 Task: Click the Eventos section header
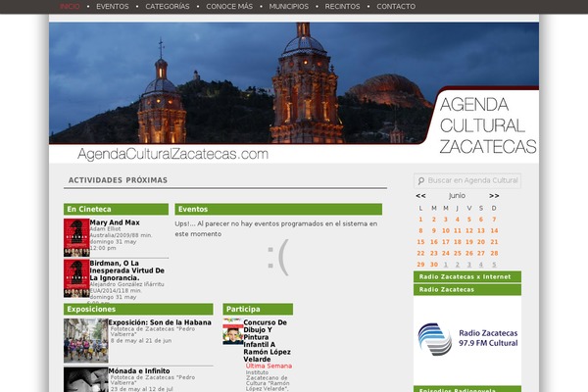click(x=278, y=210)
